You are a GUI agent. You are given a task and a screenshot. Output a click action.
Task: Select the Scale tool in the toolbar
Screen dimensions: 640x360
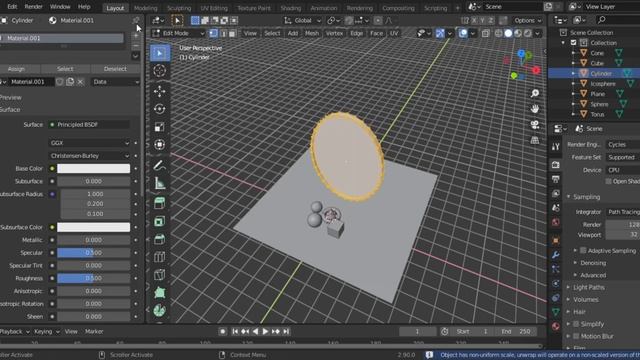tap(160, 127)
